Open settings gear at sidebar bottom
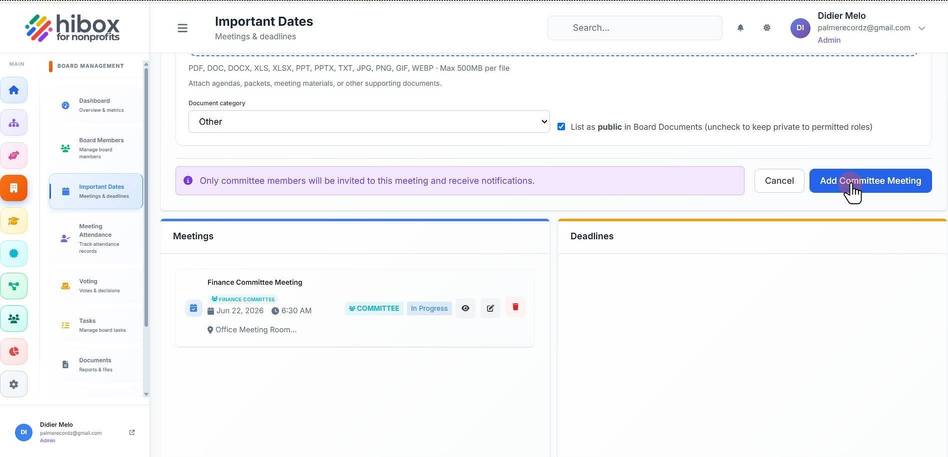 pos(14,384)
